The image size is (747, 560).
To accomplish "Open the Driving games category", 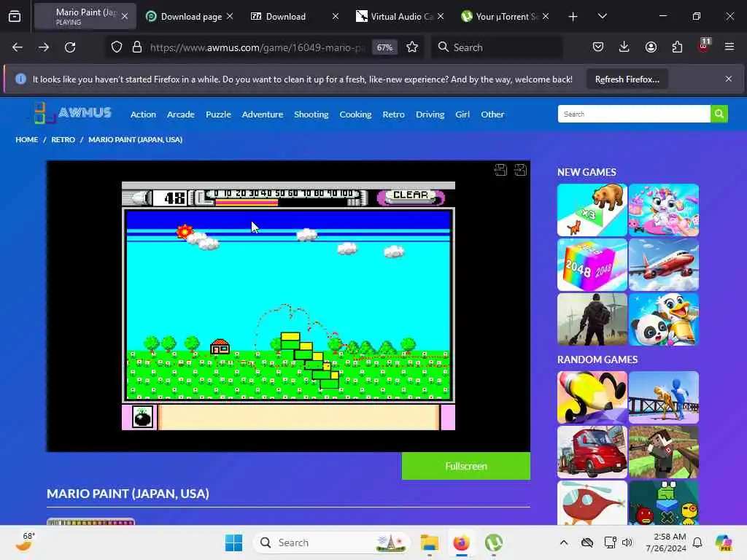I will point(430,114).
